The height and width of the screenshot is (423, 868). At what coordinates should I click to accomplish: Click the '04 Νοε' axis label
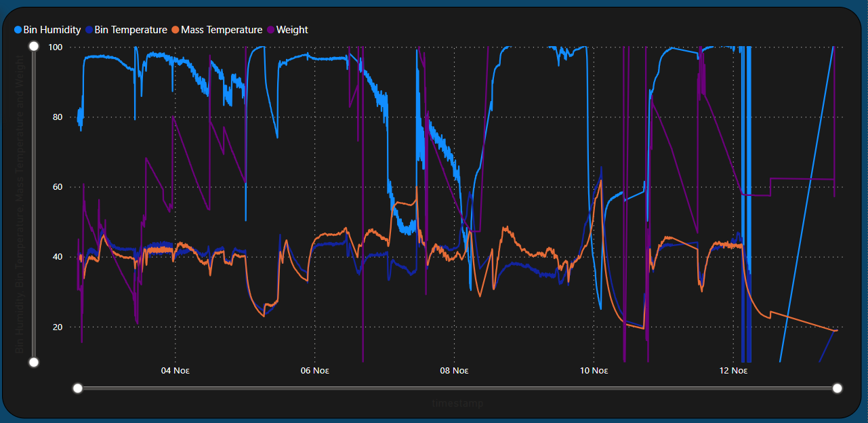click(x=175, y=370)
